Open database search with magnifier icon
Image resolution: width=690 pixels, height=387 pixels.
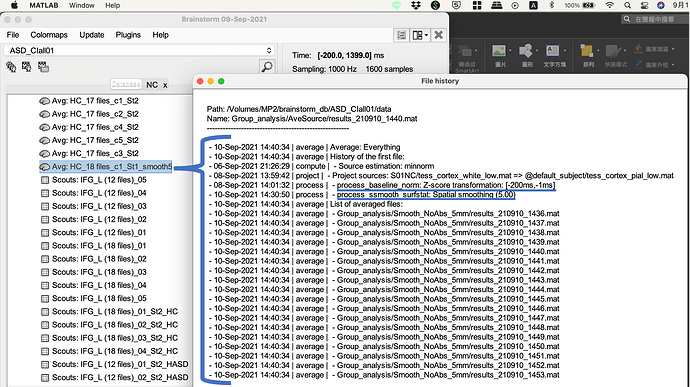click(x=267, y=67)
